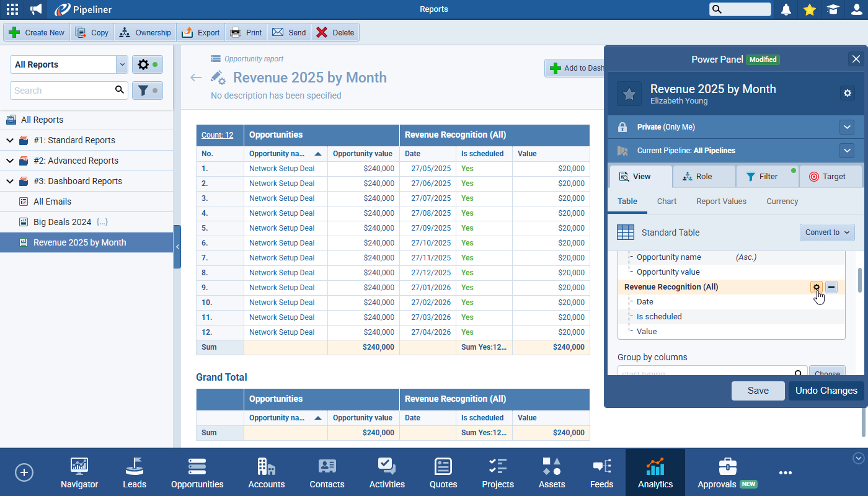Click the report Search input field
Image resolution: width=868 pixels, height=496 pixels.
(x=62, y=91)
